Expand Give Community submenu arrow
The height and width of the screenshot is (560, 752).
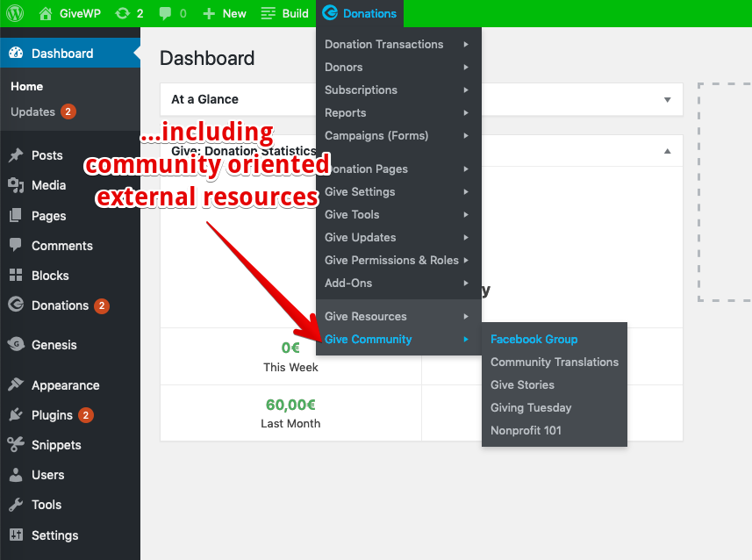tap(466, 340)
